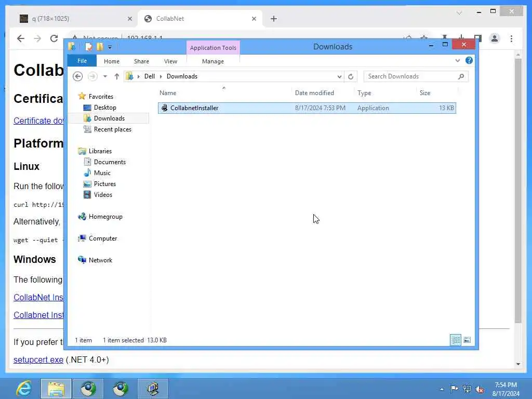Click the CollabnetInstaller application icon
Viewport: 532px width, 399px height.
pyautogui.click(x=164, y=108)
